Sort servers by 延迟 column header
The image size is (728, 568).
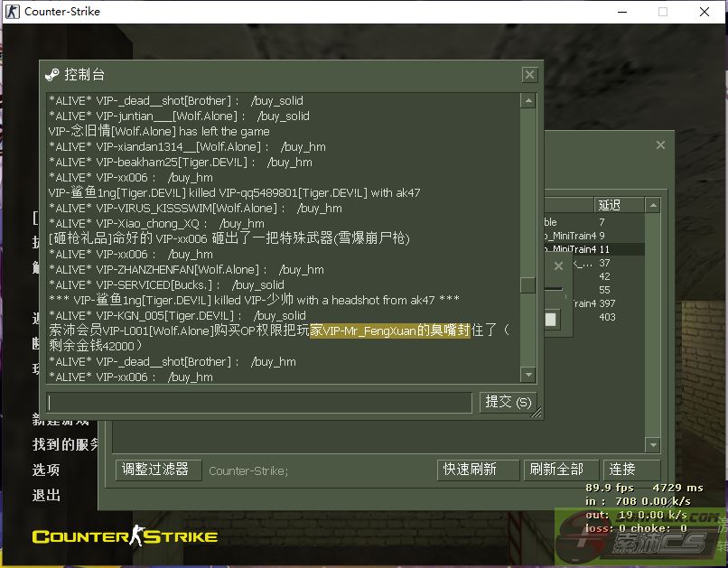(x=618, y=205)
